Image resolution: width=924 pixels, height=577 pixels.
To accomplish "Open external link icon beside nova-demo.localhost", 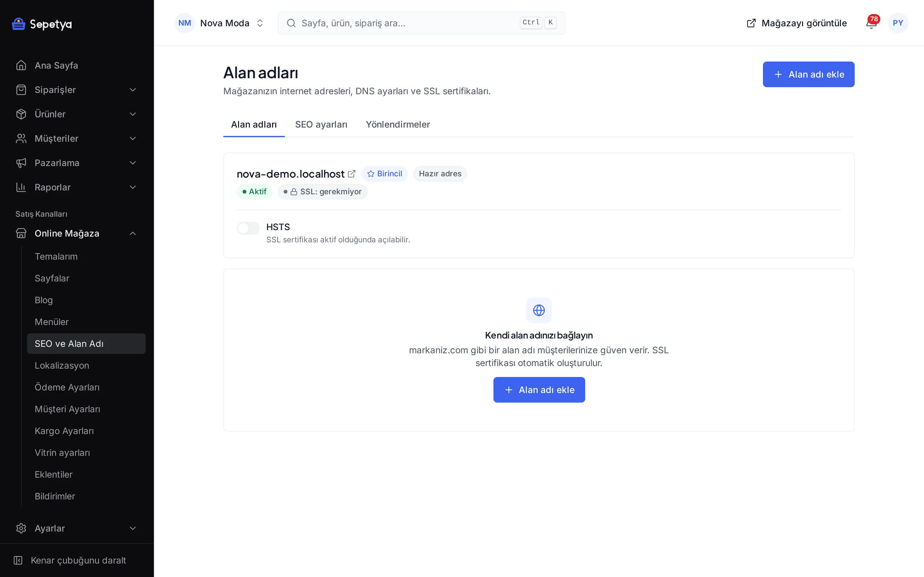I will [352, 174].
